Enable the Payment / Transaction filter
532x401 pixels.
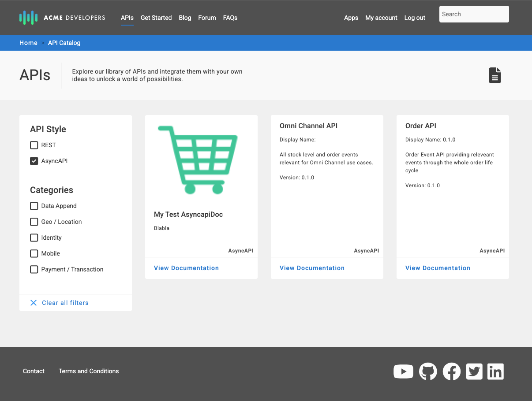click(34, 269)
